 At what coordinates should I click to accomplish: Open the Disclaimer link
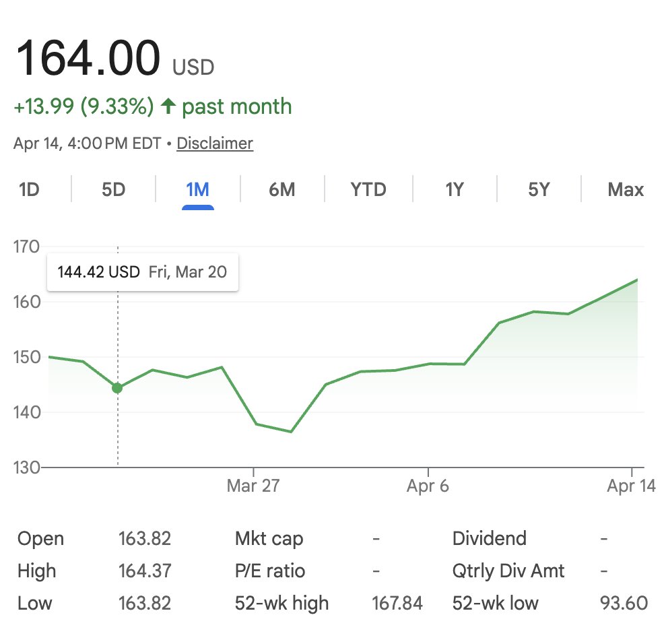pyautogui.click(x=215, y=143)
